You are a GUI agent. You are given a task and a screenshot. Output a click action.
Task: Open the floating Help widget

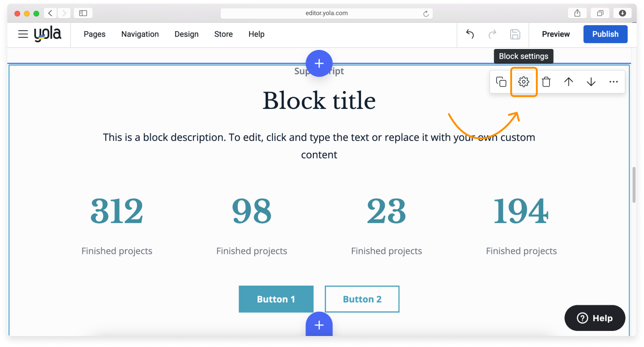(595, 318)
